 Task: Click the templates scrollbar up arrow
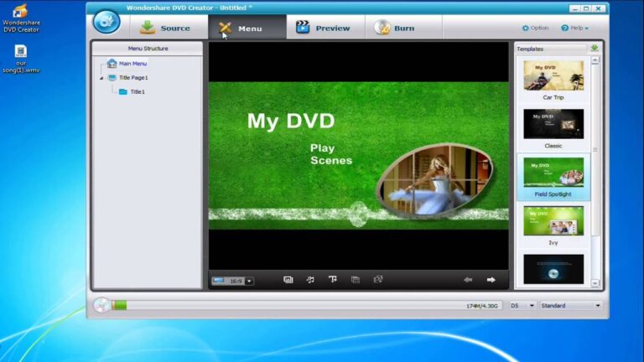click(595, 60)
